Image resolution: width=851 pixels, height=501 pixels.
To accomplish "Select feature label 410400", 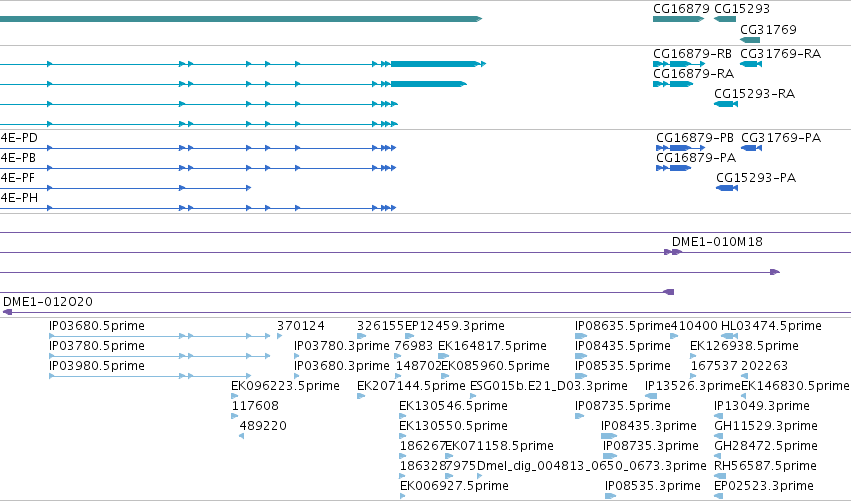I will tap(694, 326).
